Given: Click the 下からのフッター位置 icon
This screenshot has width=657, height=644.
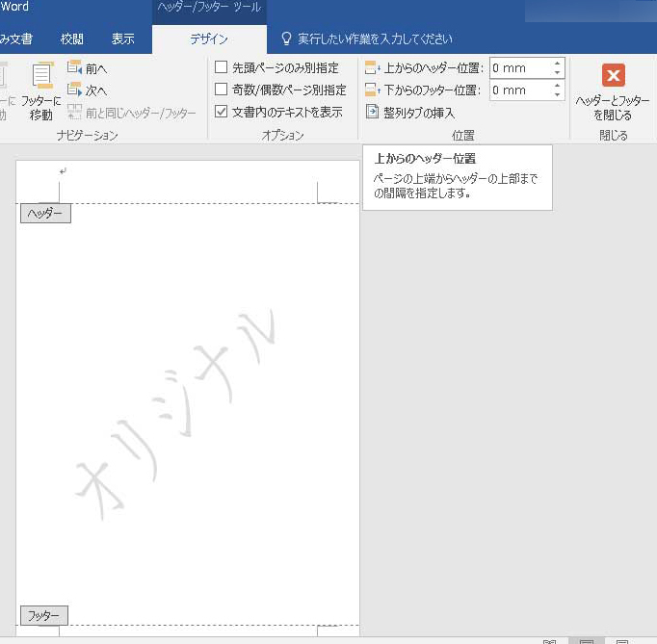Looking at the screenshot, I should 374,90.
